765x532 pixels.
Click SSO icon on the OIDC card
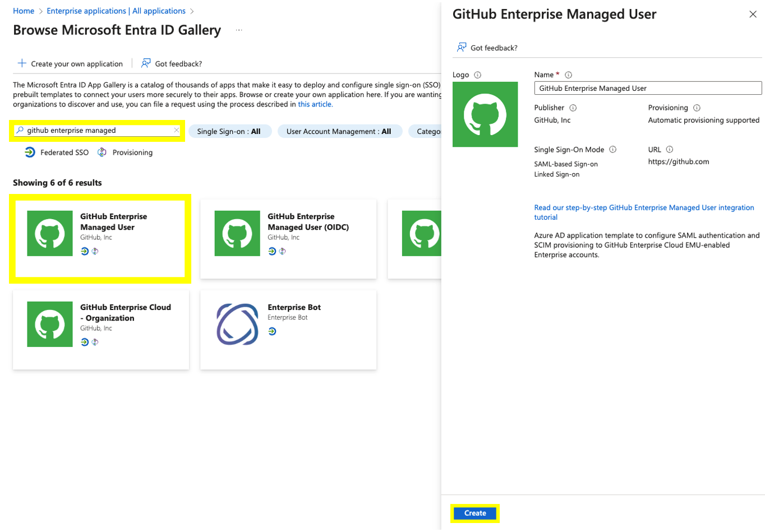click(x=272, y=251)
